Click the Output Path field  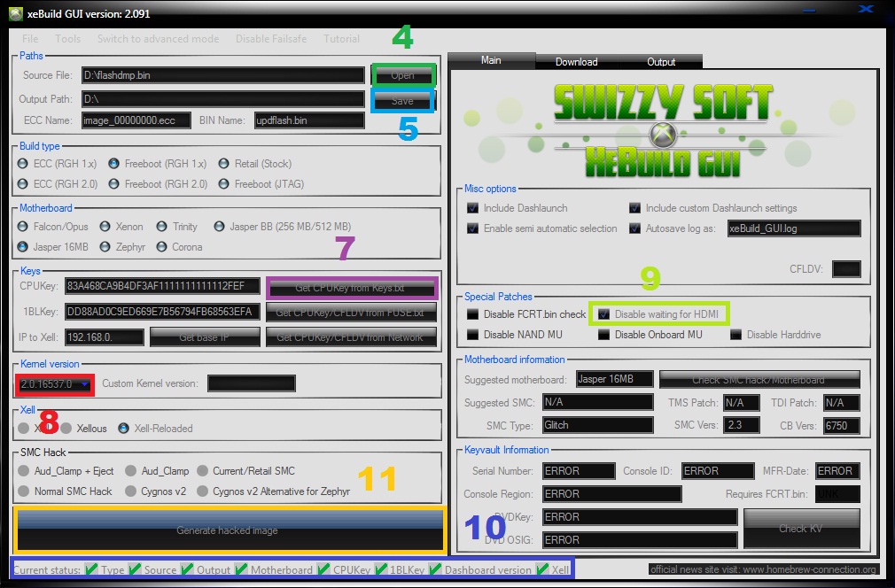point(223,99)
